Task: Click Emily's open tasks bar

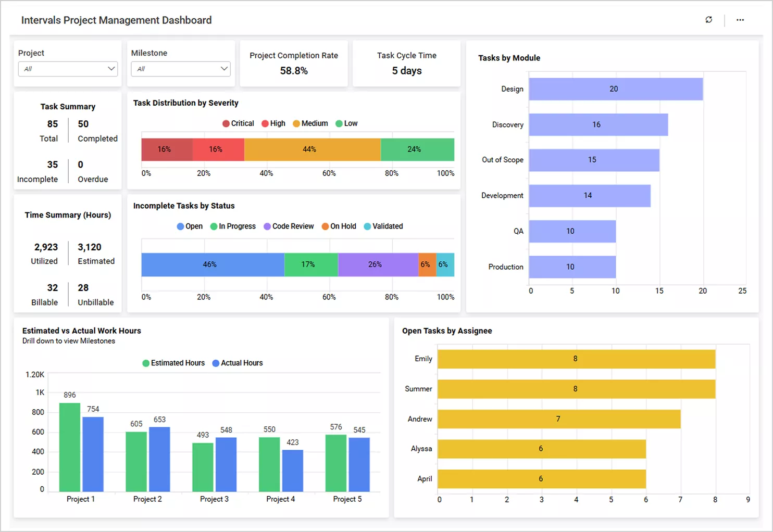Action: (x=577, y=359)
